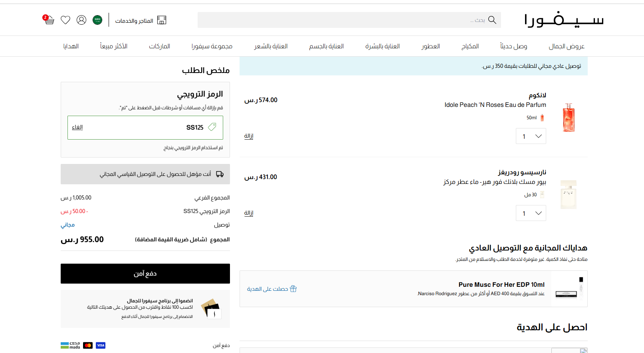
Task: Click the Sephora beauty program card icon
Action: (211, 308)
